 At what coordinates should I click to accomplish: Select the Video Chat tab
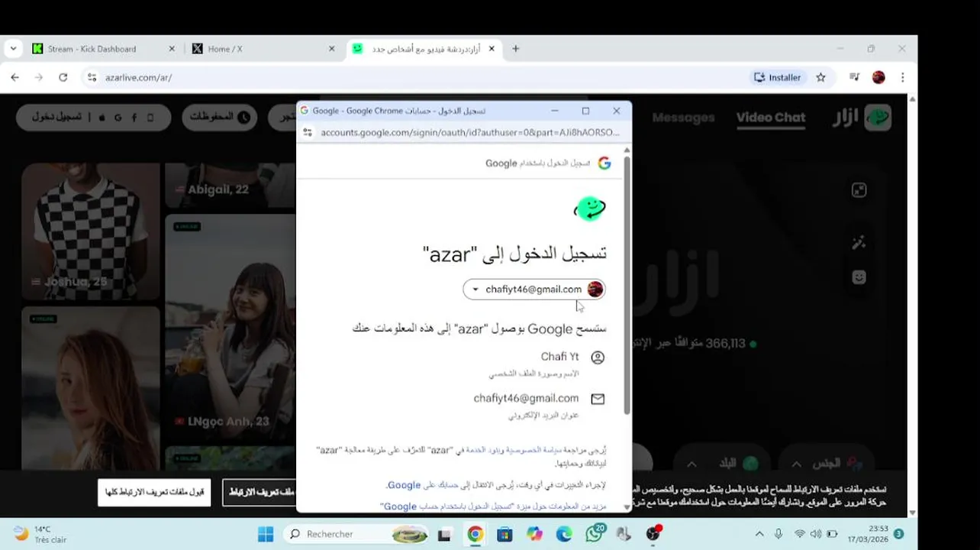770,118
